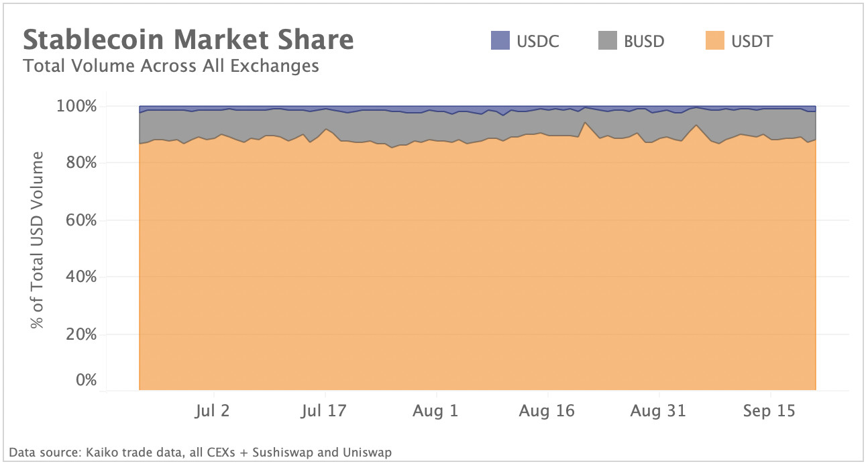The image size is (868, 466).
Task: Toggle the USDC series legend label
Action: [x=538, y=42]
